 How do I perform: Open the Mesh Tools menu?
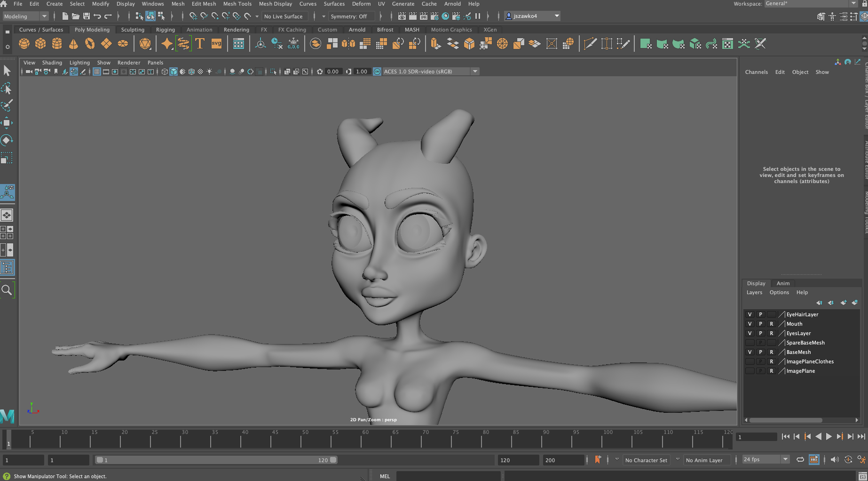pyautogui.click(x=237, y=4)
